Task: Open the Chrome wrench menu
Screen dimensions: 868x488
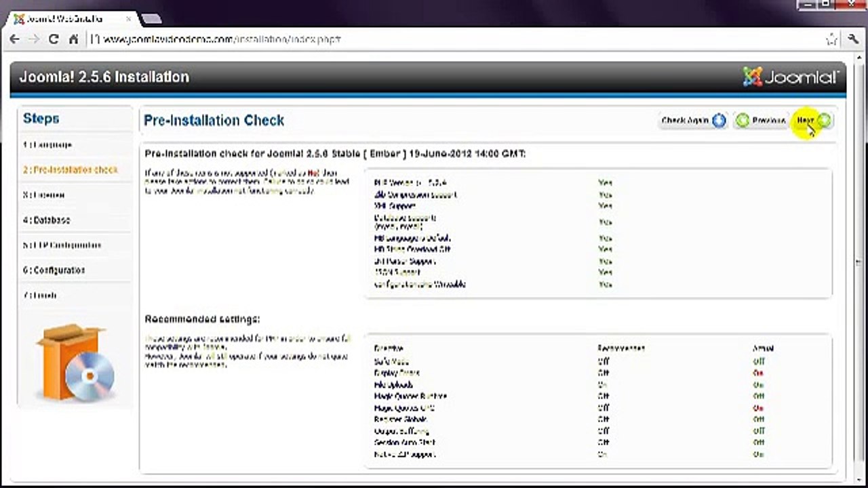Action: (854, 39)
